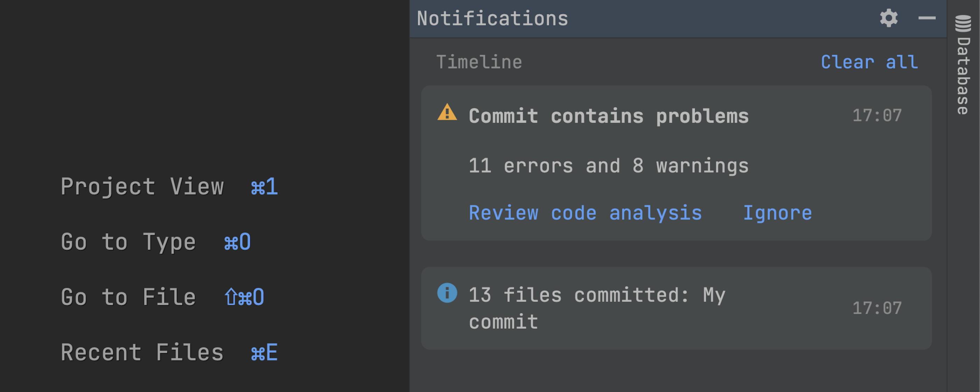Open the Database tool window label

963,76
